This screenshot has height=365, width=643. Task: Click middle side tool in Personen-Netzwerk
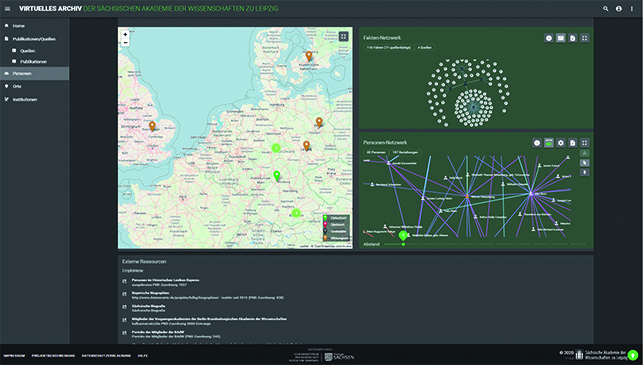(x=585, y=163)
